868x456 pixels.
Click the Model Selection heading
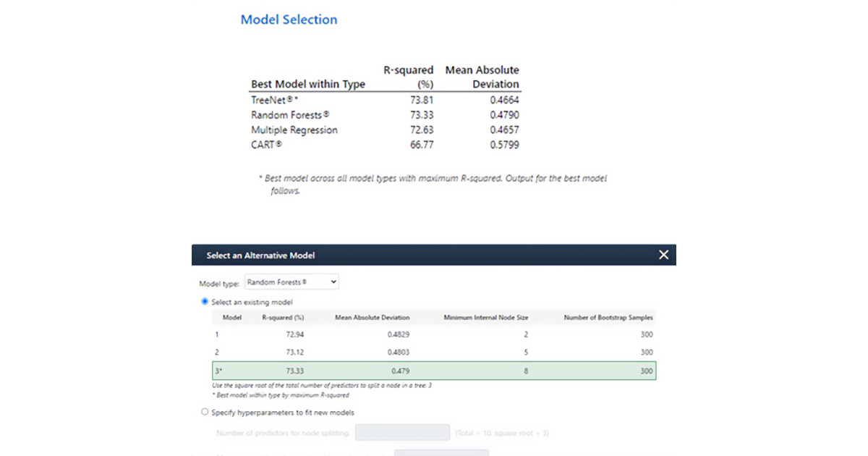(x=289, y=20)
